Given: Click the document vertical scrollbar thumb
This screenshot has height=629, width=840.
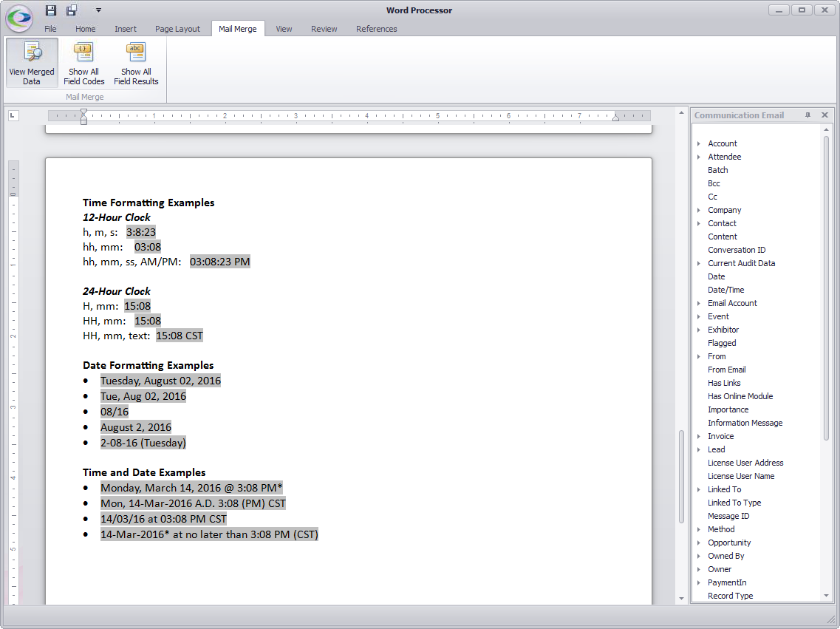Looking at the screenshot, I should (x=681, y=476).
